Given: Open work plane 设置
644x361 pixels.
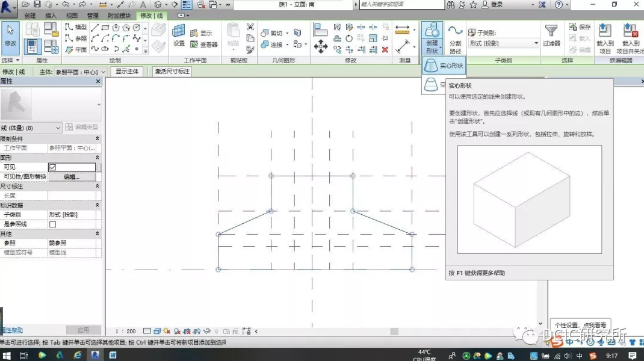Looking at the screenshot, I should tap(179, 35).
